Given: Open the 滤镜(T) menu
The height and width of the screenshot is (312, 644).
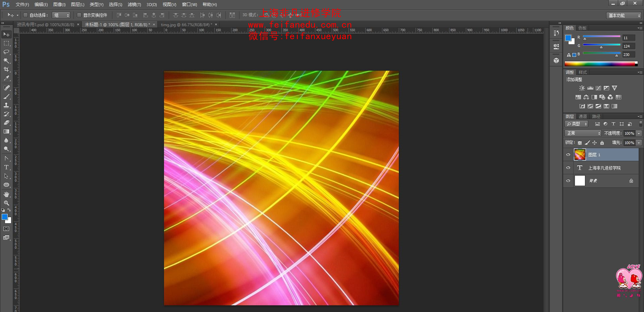Looking at the screenshot, I should pos(134,5).
